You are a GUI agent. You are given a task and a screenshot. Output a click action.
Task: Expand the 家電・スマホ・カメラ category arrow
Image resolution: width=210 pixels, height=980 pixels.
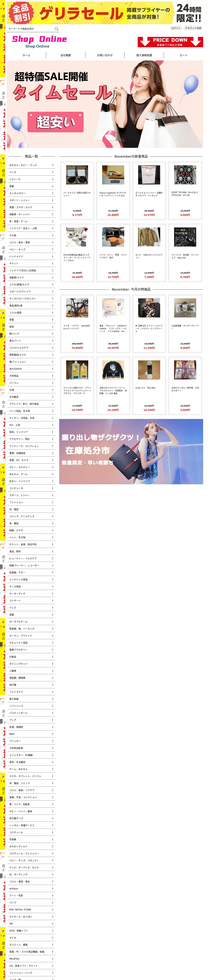click(x=53, y=207)
